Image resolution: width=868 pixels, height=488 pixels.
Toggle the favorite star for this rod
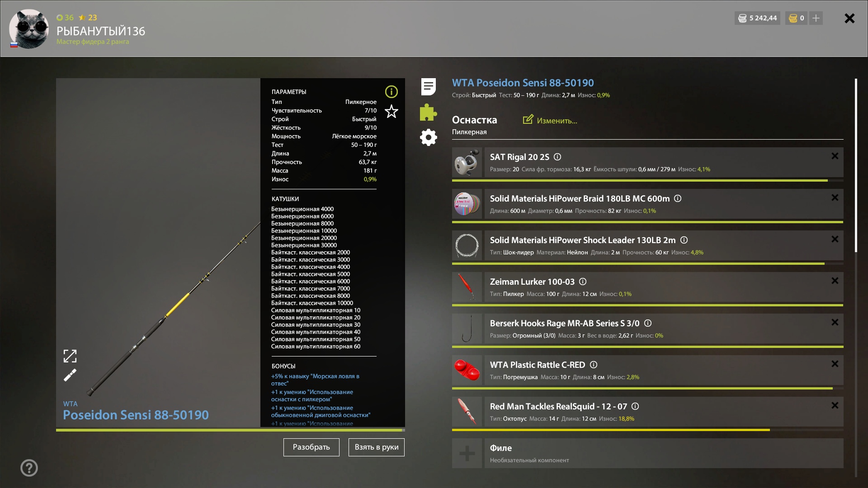pos(392,112)
